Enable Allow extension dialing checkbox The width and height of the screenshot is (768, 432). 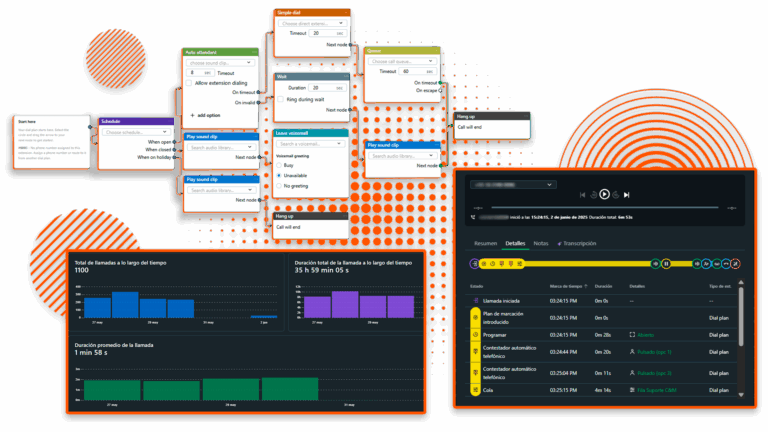click(189, 83)
